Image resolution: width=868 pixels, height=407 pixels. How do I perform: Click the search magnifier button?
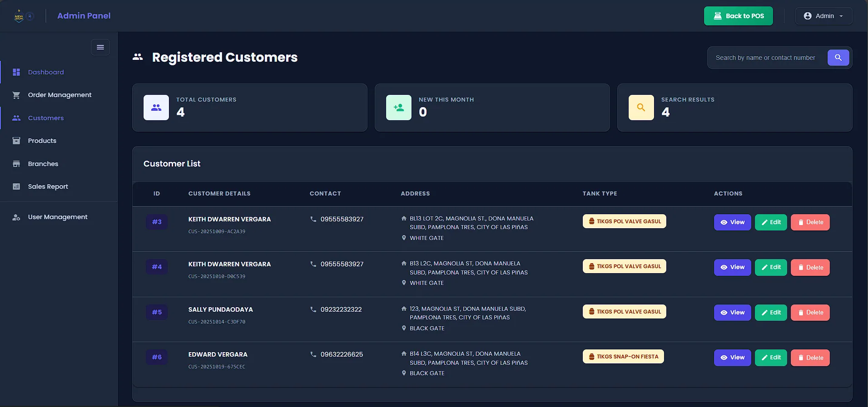[838, 58]
